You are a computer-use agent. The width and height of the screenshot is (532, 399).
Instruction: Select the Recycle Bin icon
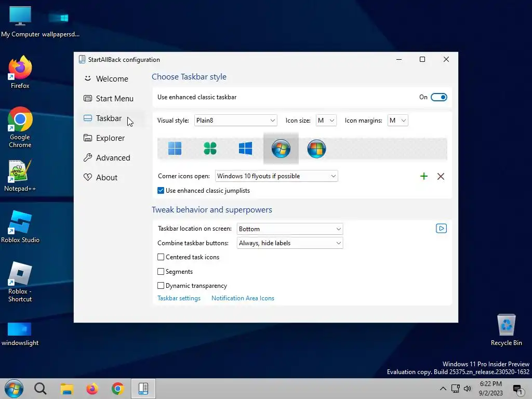[506, 330]
